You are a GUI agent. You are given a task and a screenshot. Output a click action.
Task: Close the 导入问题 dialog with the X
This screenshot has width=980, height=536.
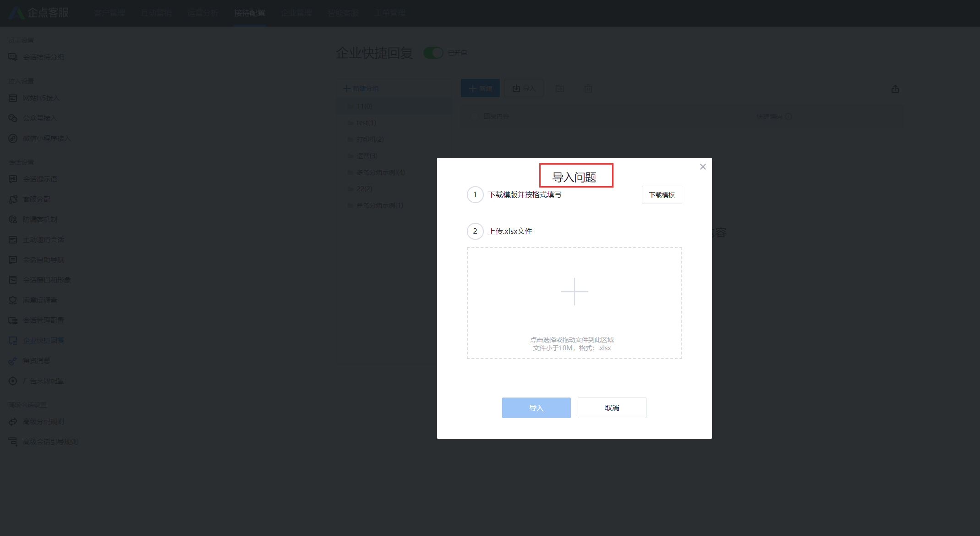point(703,167)
